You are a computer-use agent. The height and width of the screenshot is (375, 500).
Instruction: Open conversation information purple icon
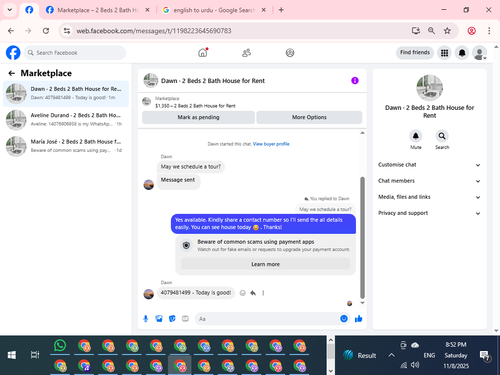click(355, 80)
